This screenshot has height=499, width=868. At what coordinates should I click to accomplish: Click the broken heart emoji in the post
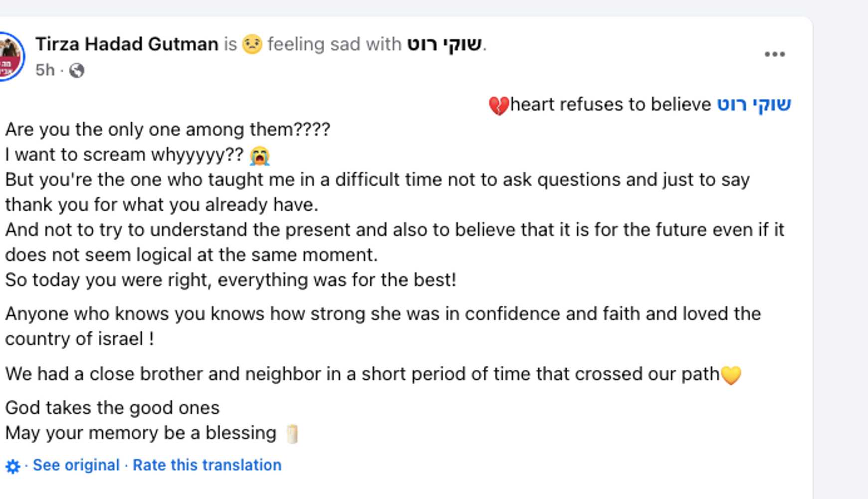498,104
